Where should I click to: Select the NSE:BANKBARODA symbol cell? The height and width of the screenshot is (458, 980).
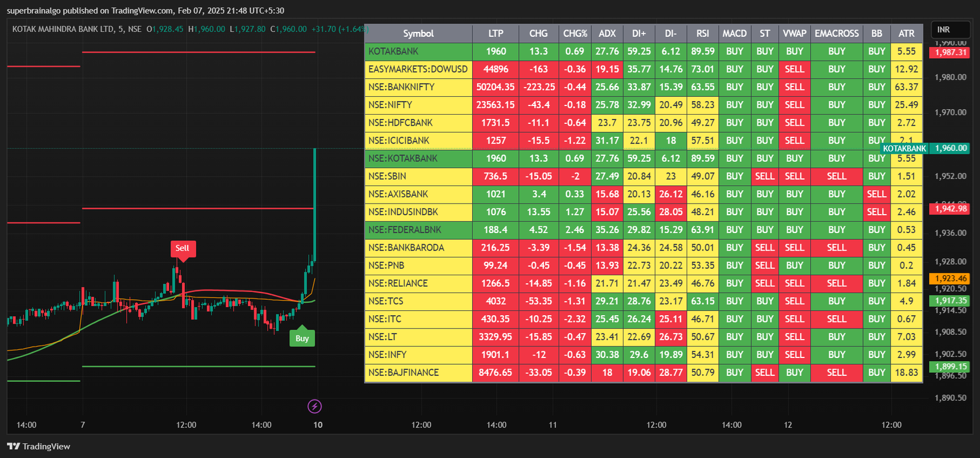click(418, 248)
